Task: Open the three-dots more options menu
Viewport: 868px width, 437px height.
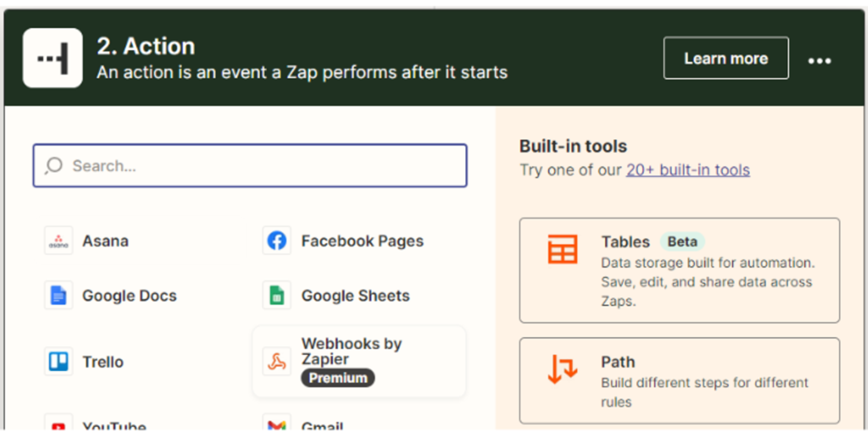Action: [x=820, y=60]
